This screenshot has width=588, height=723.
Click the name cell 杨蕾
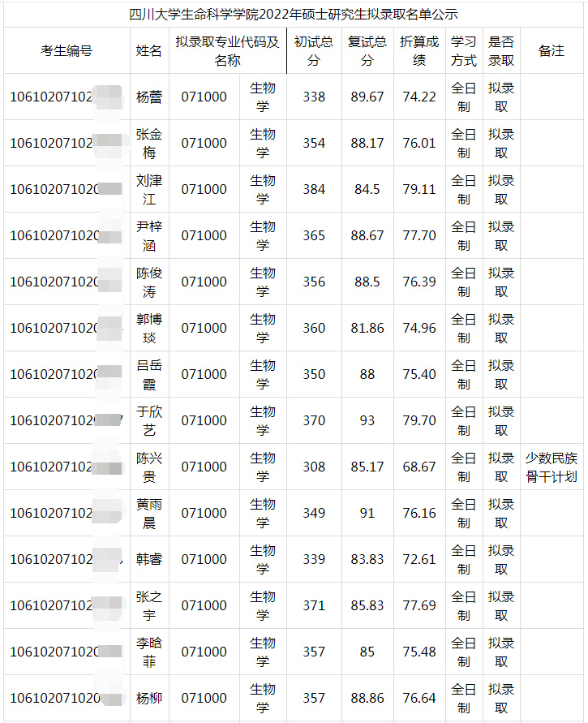click(149, 97)
